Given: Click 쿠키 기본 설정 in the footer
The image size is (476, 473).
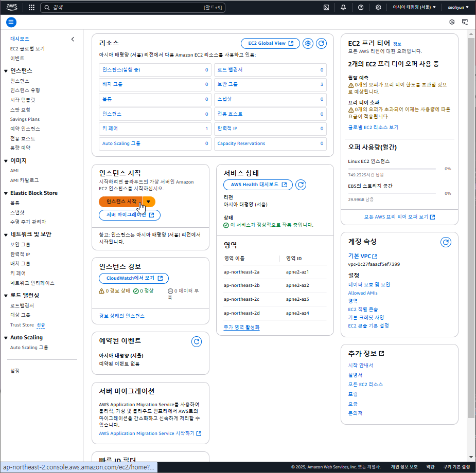Looking at the screenshot, I should (456, 467).
